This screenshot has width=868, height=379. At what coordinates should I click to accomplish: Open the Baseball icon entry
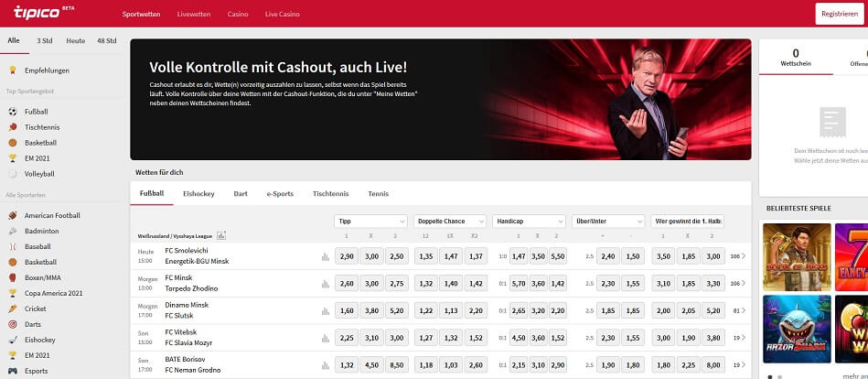(13, 246)
